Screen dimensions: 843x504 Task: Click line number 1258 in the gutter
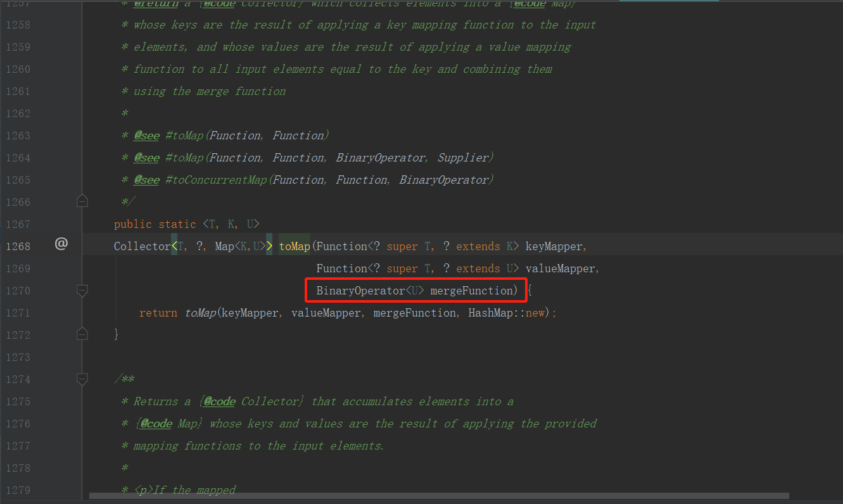click(x=18, y=25)
